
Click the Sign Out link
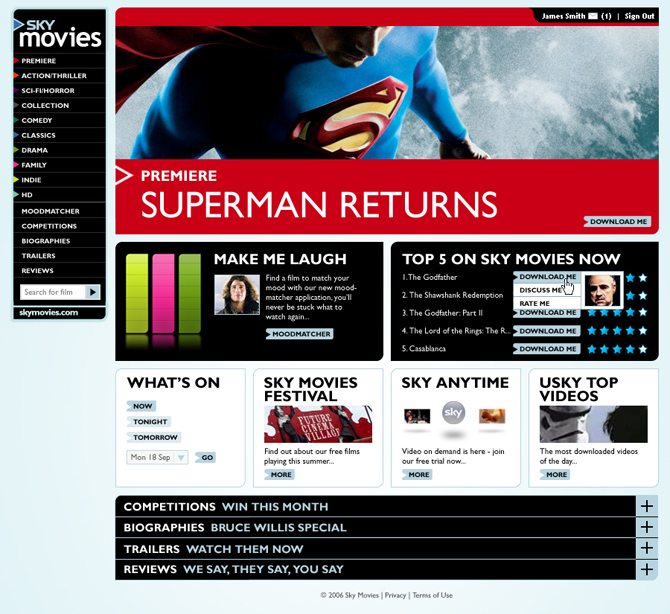(x=639, y=16)
